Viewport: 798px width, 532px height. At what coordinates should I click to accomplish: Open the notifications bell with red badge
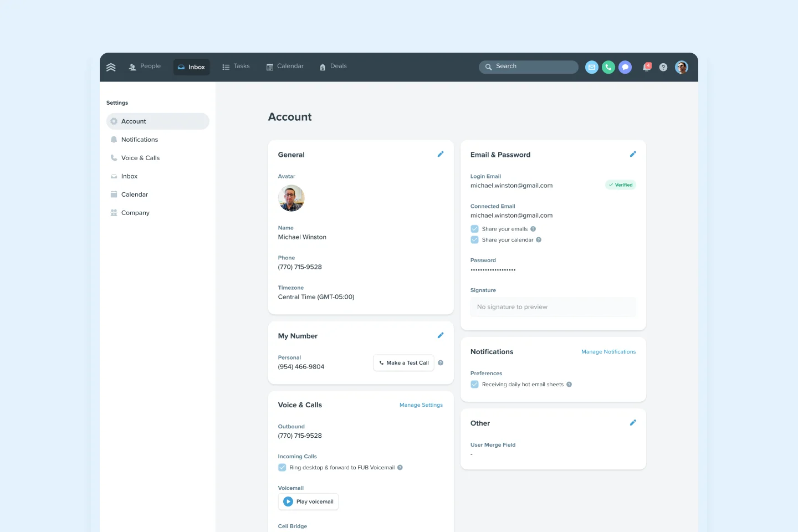pos(647,67)
